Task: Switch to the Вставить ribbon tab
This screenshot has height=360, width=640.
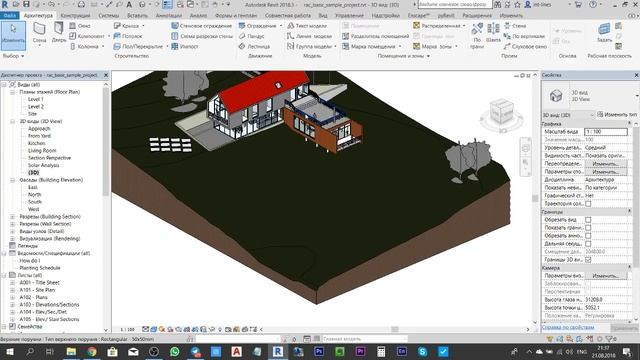Action: point(137,16)
